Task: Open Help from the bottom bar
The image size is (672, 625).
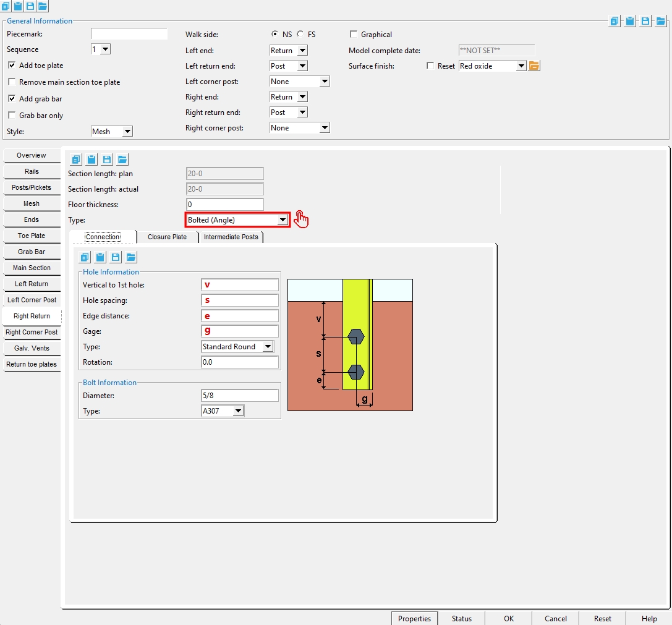Action: pyautogui.click(x=649, y=619)
